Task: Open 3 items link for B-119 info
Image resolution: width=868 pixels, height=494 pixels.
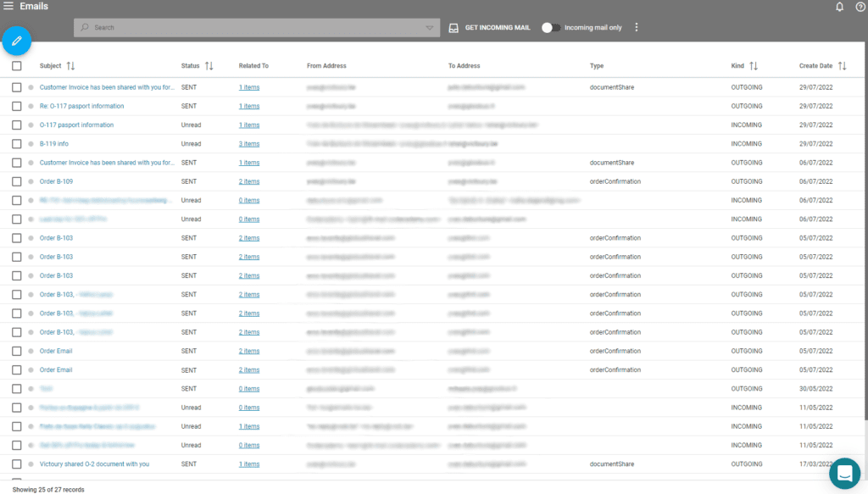Action: pos(249,144)
